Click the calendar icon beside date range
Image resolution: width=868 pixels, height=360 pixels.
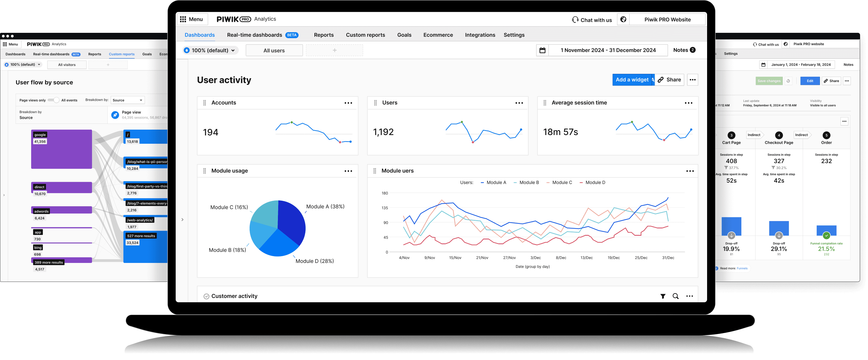(542, 50)
